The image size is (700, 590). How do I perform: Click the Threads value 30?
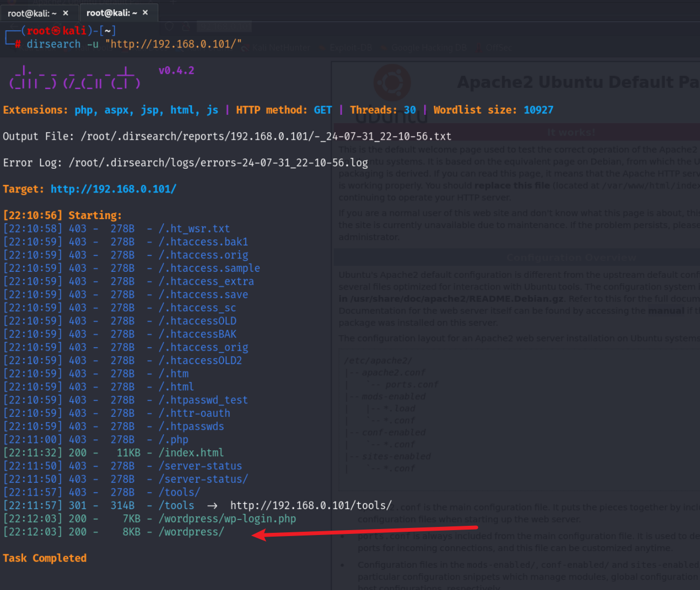tap(410, 110)
